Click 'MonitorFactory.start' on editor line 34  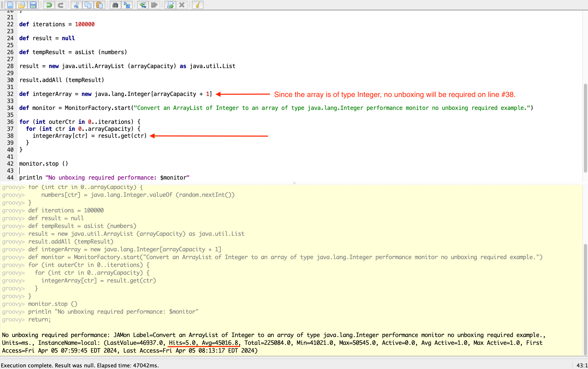pos(98,108)
